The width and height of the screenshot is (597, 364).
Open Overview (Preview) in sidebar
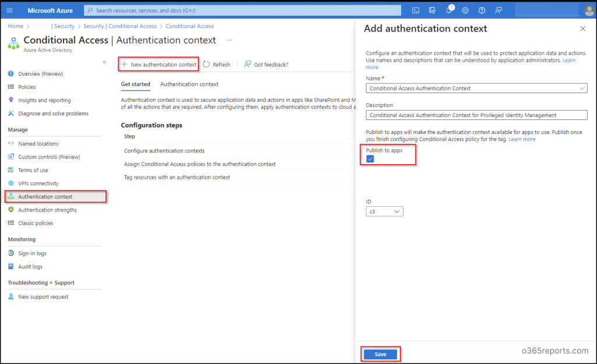coord(40,74)
